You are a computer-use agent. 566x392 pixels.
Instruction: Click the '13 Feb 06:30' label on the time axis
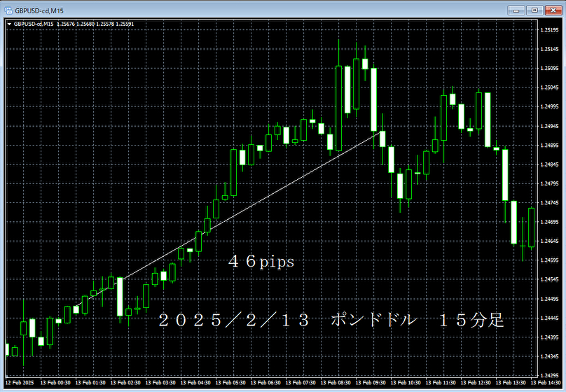[x=265, y=383]
